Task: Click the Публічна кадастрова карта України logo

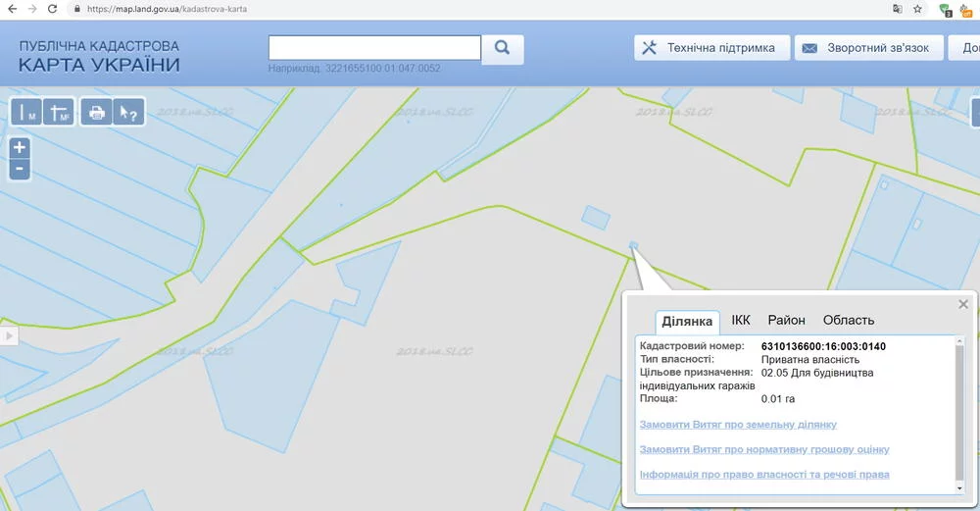Action: click(99, 56)
